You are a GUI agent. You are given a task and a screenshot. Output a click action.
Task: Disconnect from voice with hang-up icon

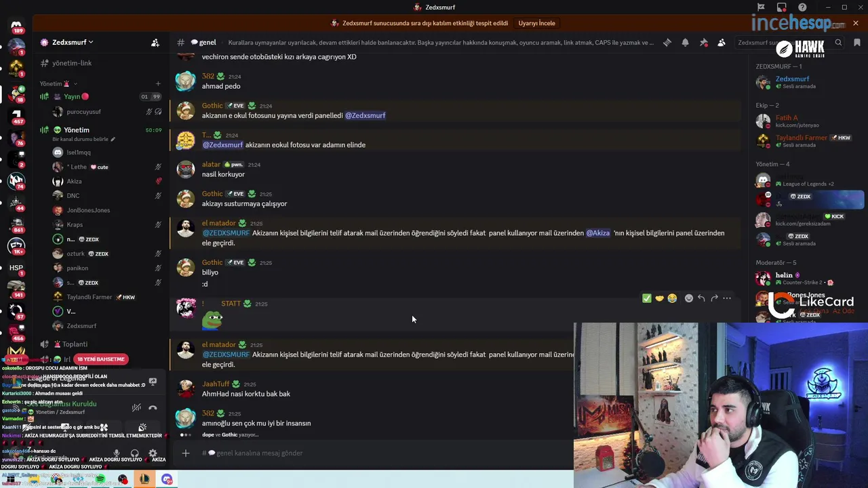(153, 407)
